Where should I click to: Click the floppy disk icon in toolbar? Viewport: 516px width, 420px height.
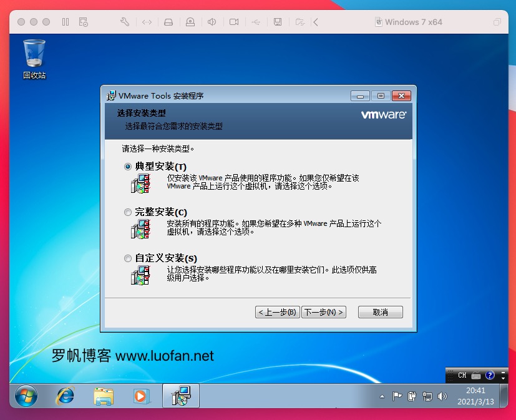(278, 22)
